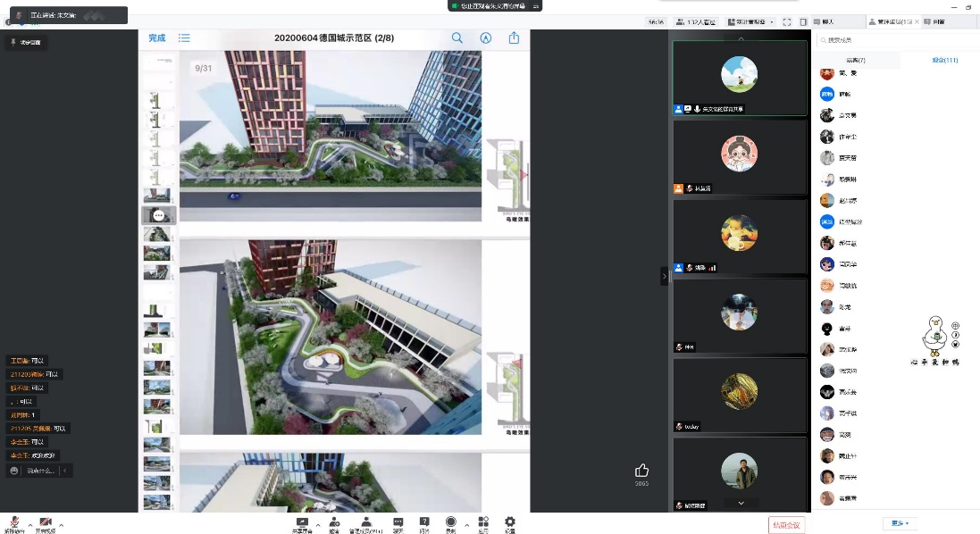Open the document outline list icon
The image size is (980, 534).
pos(184,38)
